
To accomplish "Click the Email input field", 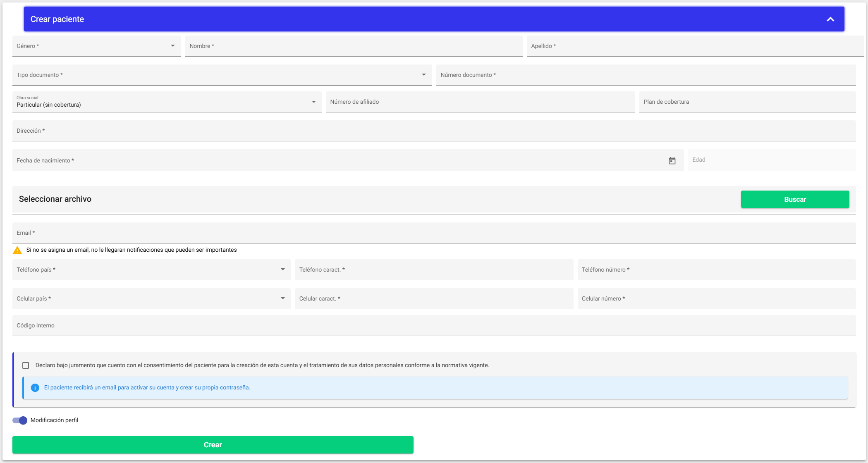I will (434, 233).
